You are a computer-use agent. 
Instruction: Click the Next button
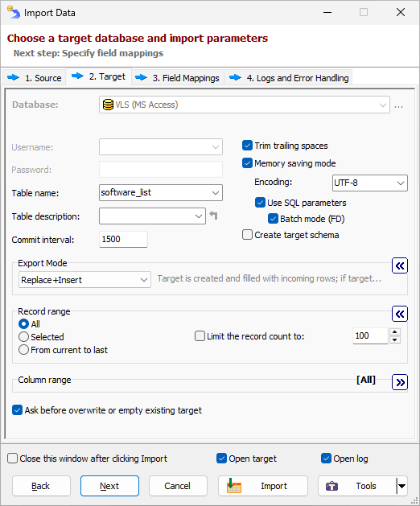coord(109,486)
